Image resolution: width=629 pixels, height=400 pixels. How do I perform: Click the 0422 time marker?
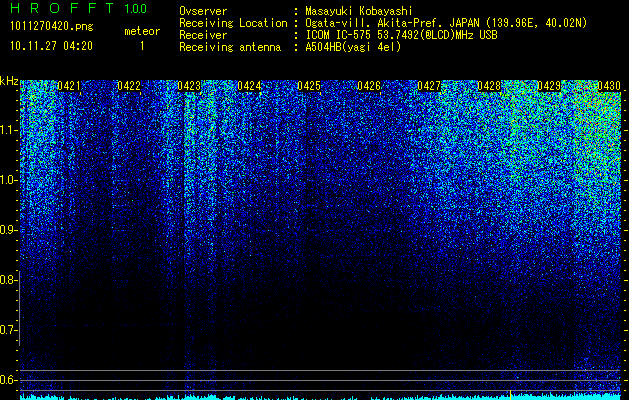129,86
